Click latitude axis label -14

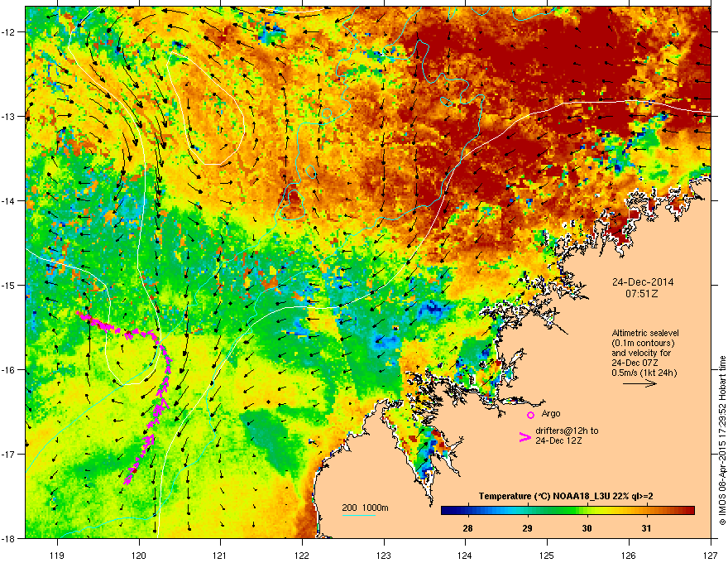coord(9,200)
